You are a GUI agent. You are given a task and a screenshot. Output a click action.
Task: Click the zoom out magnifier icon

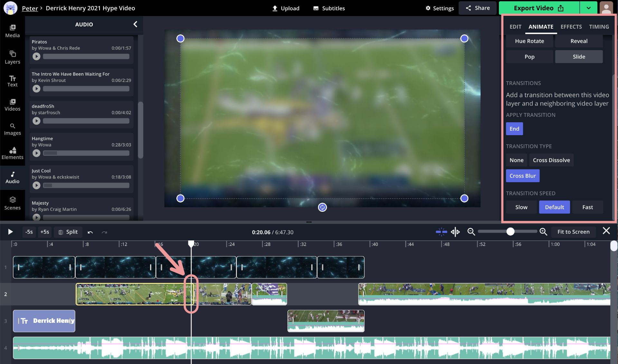click(x=471, y=232)
